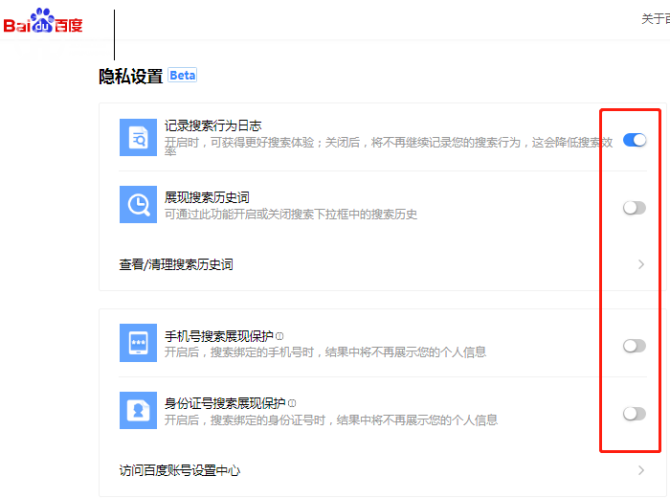The height and width of the screenshot is (499, 670).
Task: Open chevron for 查看/清理搜索历史词
Action: pyautogui.click(x=641, y=264)
